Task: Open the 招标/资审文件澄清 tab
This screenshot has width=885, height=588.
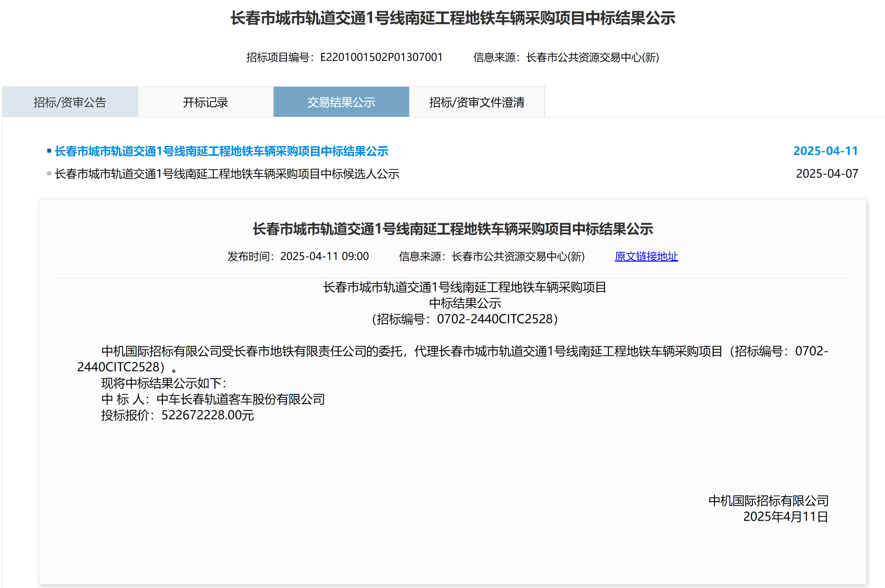Action: click(477, 102)
